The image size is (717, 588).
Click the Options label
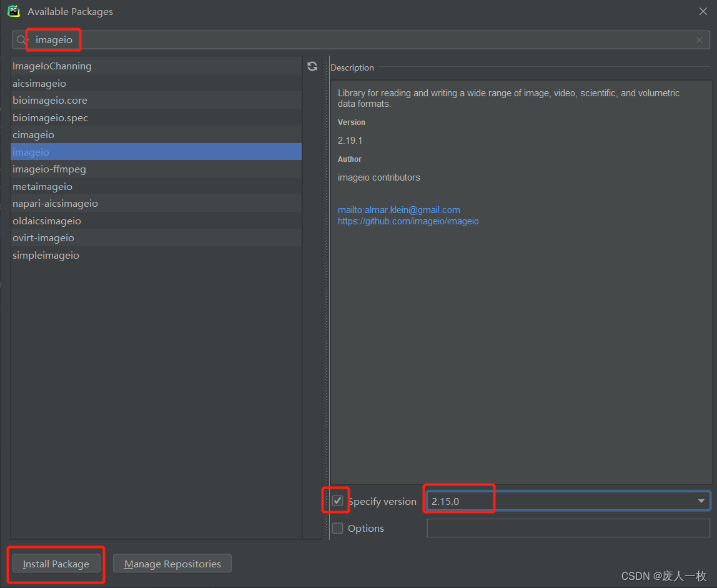366,529
